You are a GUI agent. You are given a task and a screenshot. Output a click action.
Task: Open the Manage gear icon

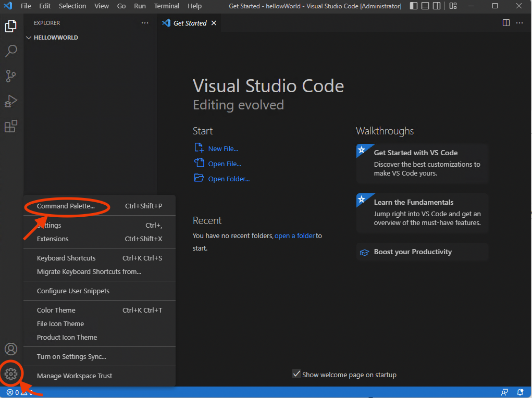pos(11,374)
